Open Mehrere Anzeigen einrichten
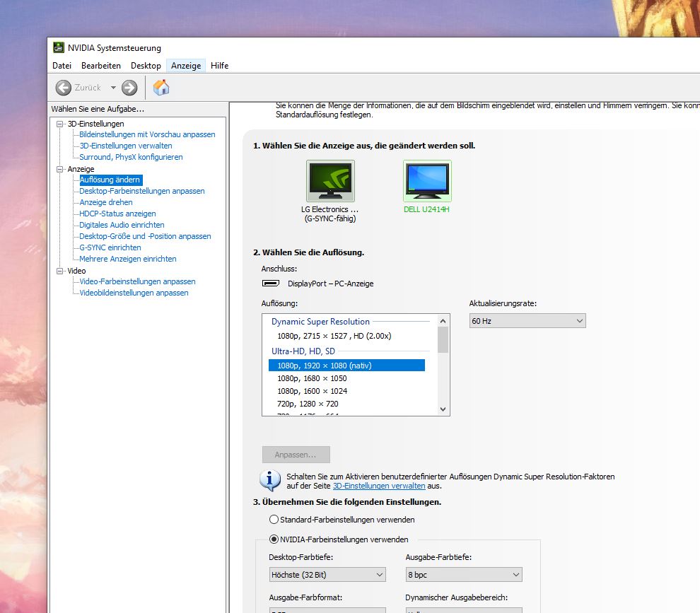 128,259
